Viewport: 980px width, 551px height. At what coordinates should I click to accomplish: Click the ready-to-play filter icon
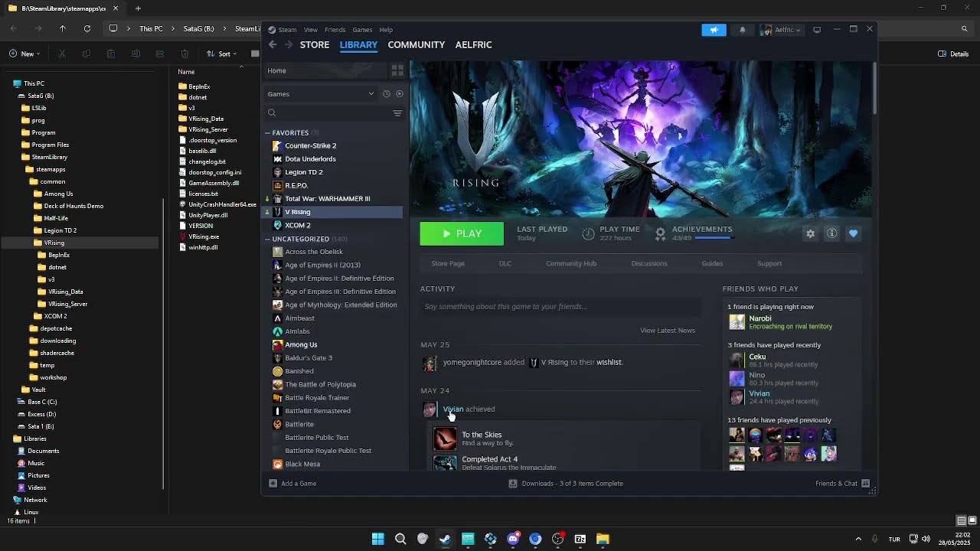[x=399, y=94]
